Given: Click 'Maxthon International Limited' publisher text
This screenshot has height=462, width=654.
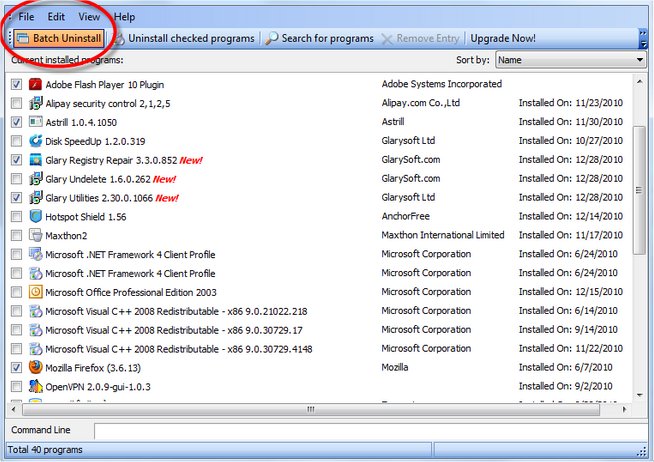Looking at the screenshot, I should click(443, 235).
